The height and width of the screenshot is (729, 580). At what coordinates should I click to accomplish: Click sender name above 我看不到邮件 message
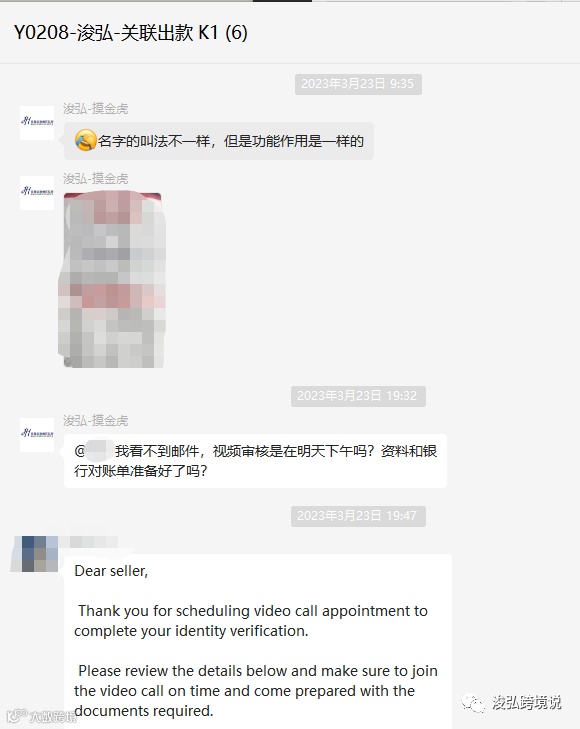(x=95, y=421)
